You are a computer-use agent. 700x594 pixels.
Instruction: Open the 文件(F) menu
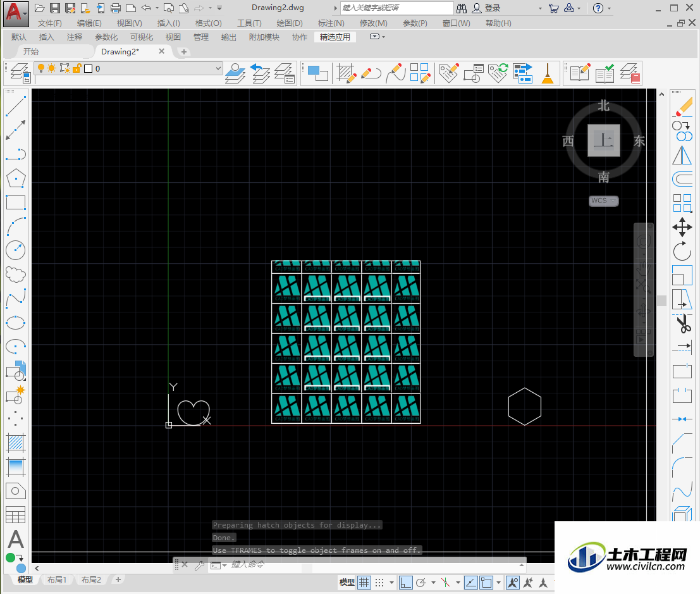pos(49,23)
